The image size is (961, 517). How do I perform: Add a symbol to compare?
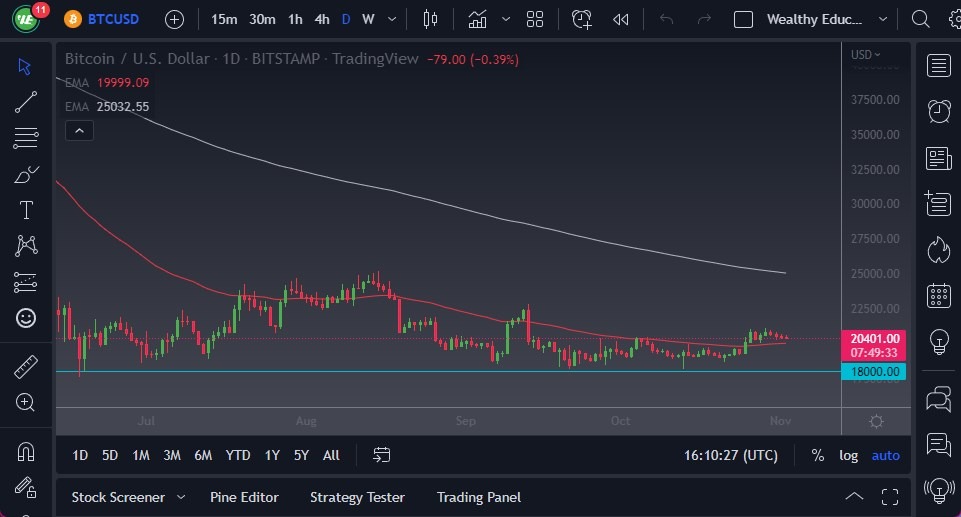[175, 20]
